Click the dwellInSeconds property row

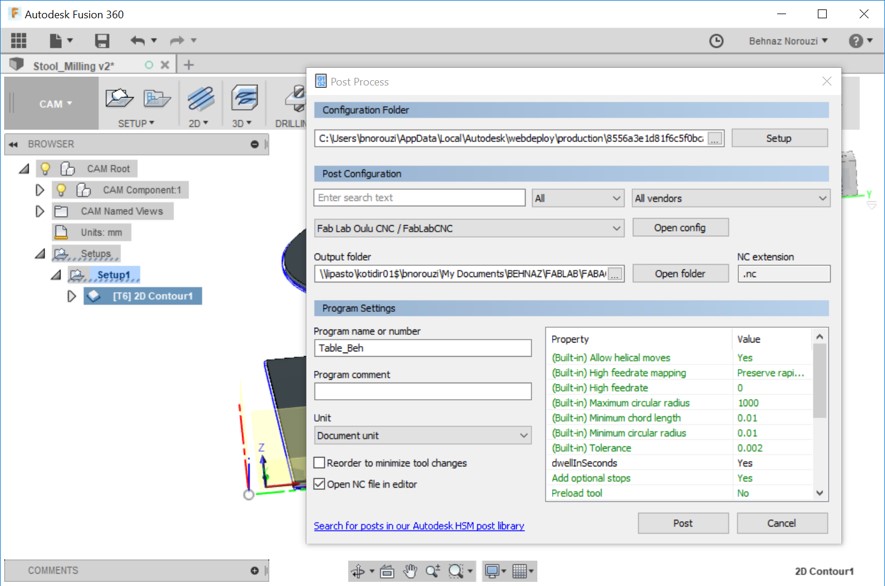click(680, 463)
